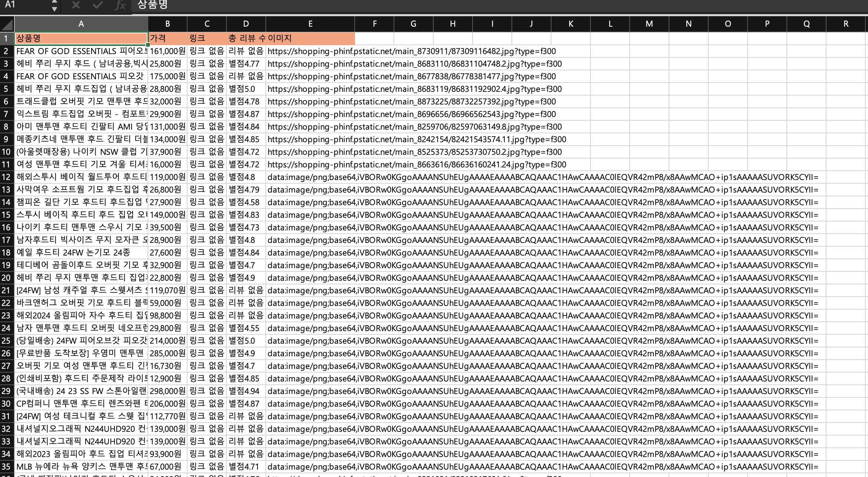Click the down arrow beside the Name Box

click(54, 9)
